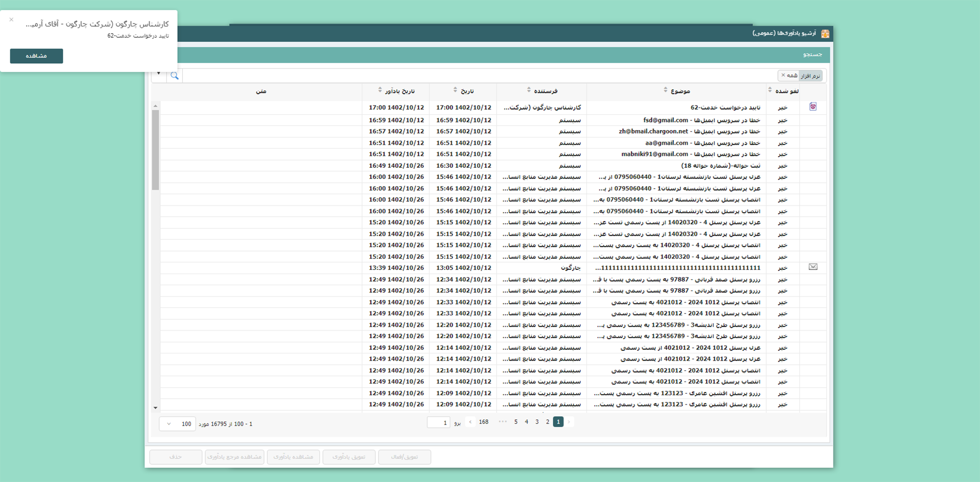Select the 'ثبت حواله-(شماره حواله 18)' row
Image resolution: width=980 pixels, height=482 pixels.
coord(720,166)
